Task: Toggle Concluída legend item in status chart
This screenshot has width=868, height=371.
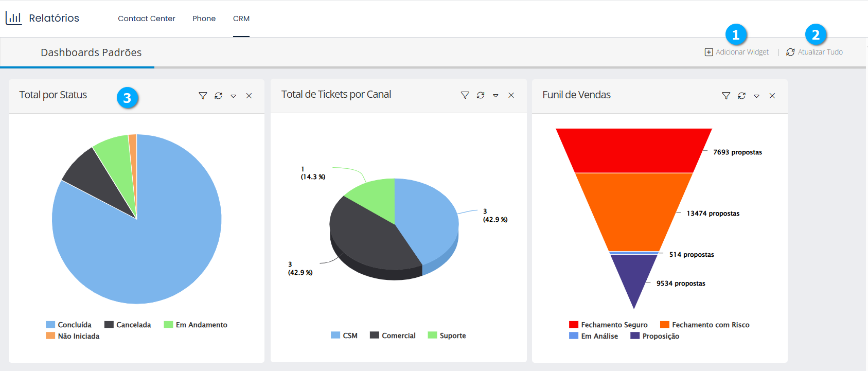Action: coord(69,325)
